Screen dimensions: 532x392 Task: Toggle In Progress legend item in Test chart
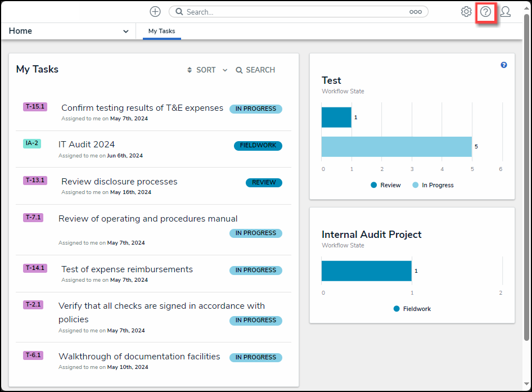click(x=433, y=185)
